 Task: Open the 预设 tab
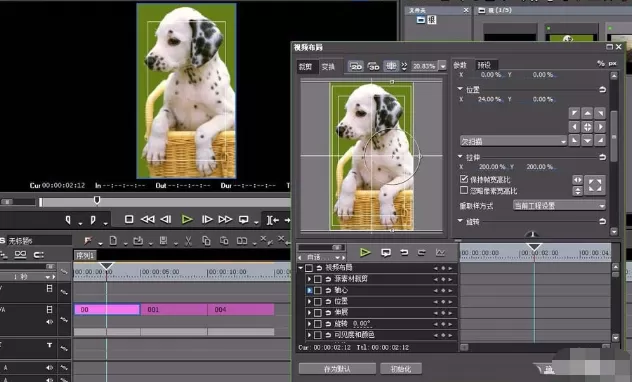tap(484, 65)
